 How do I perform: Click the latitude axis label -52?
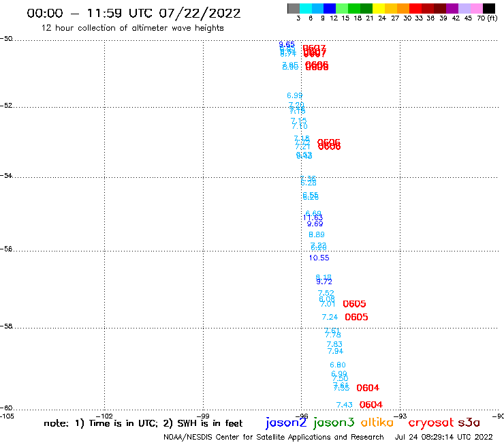6,106
